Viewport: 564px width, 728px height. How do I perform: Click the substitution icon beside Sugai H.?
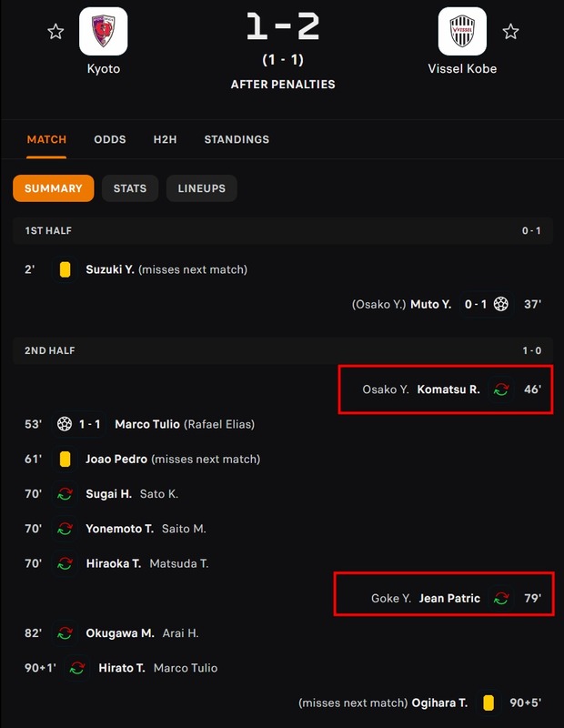click(x=65, y=494)
